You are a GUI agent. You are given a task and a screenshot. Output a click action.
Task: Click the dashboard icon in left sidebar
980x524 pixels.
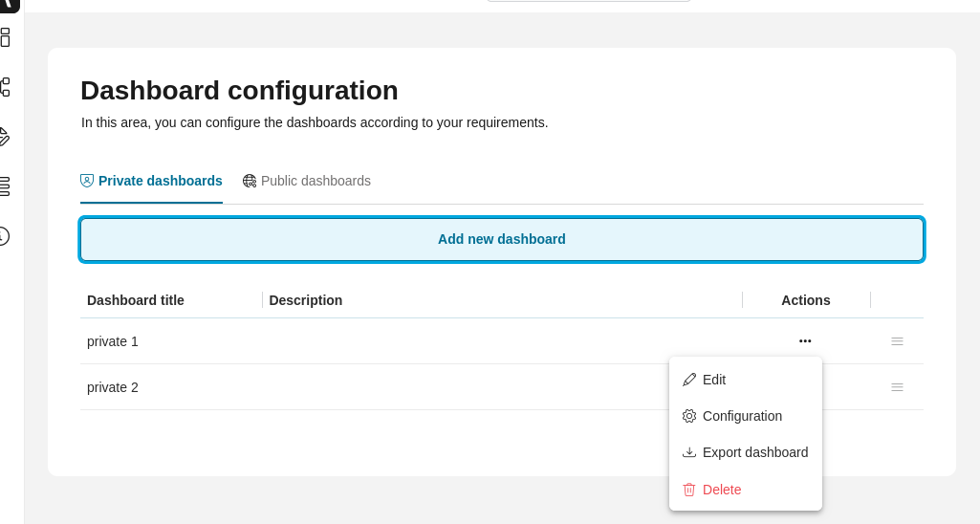pos(5,37)
